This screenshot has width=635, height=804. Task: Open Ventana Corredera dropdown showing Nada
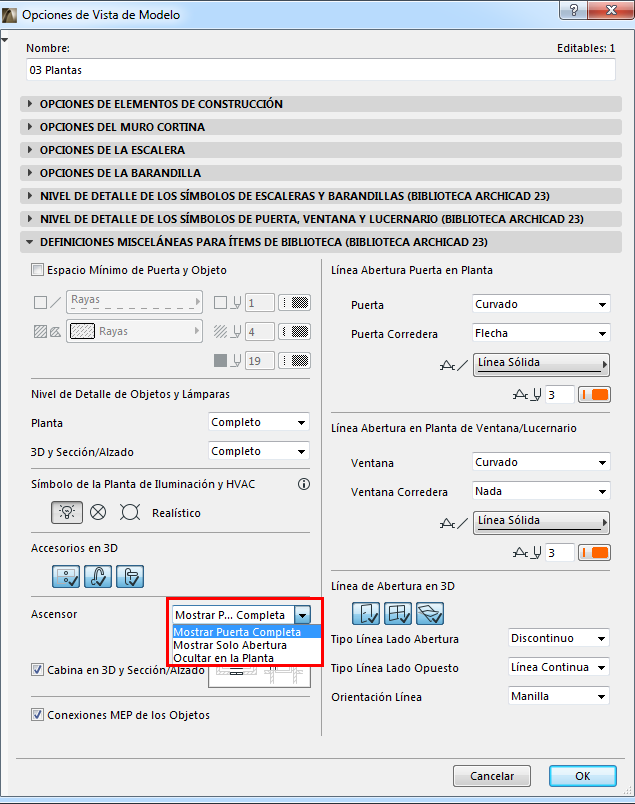pos(541,491)
